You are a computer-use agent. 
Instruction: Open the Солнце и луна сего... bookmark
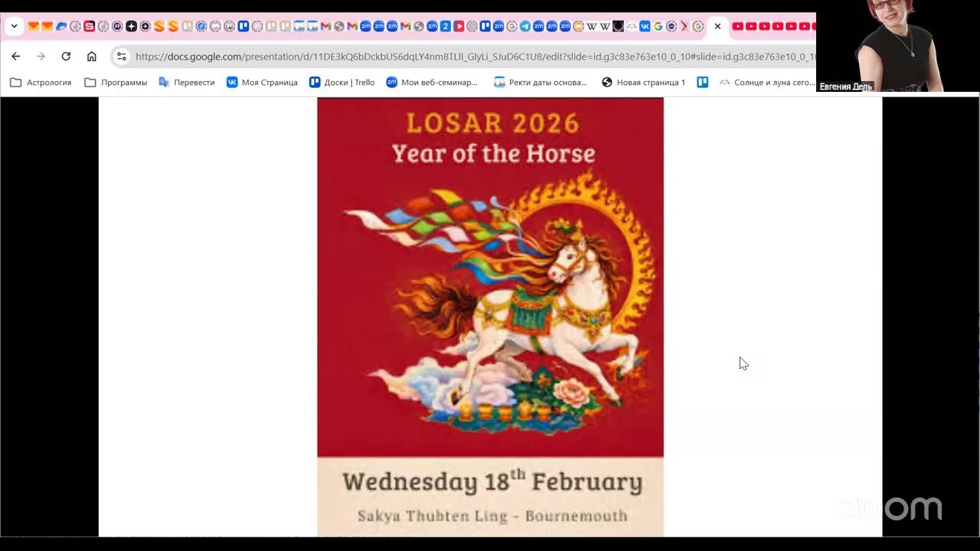click(767, 82)
